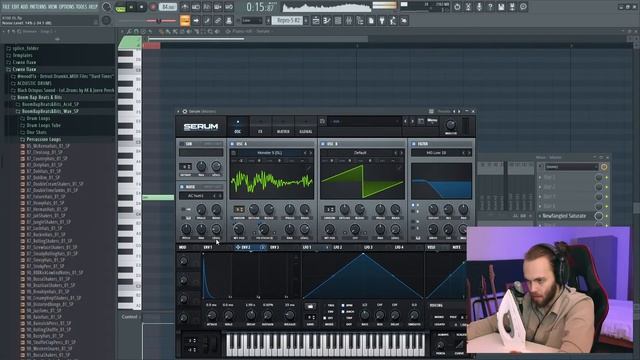
Task: Click Newfangled Saturate slot in mixer
Action: 564,216
